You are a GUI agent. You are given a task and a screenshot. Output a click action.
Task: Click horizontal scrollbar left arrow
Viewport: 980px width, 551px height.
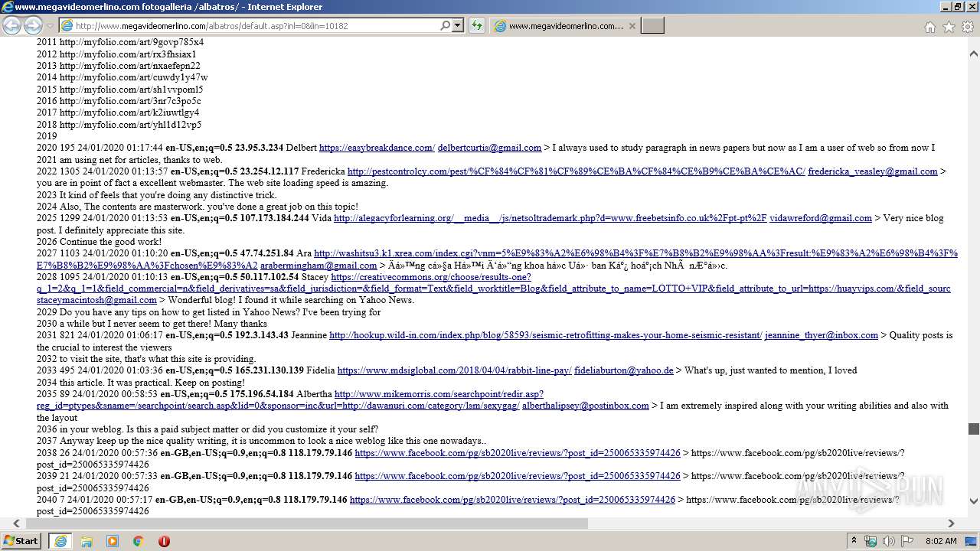point(16,523)
